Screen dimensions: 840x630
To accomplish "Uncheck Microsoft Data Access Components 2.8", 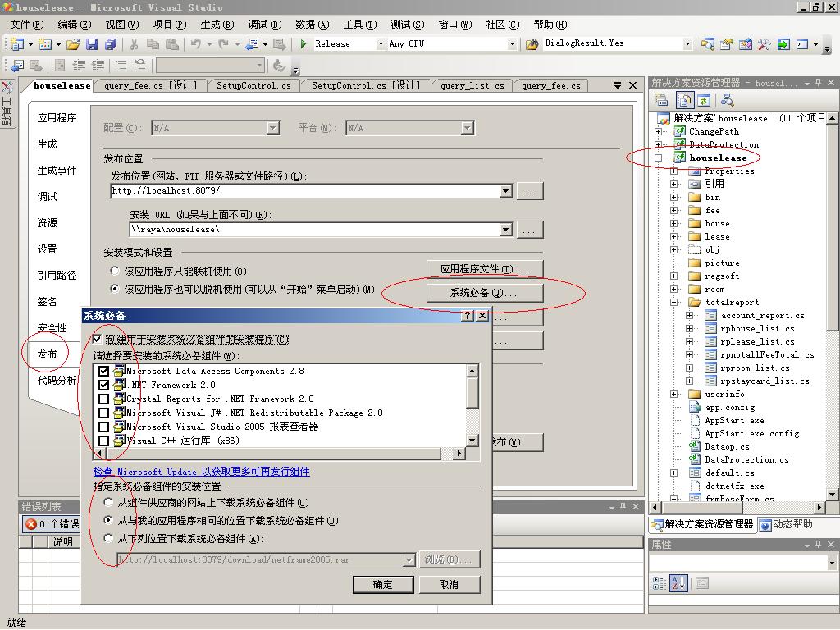I will pos(104,371).
